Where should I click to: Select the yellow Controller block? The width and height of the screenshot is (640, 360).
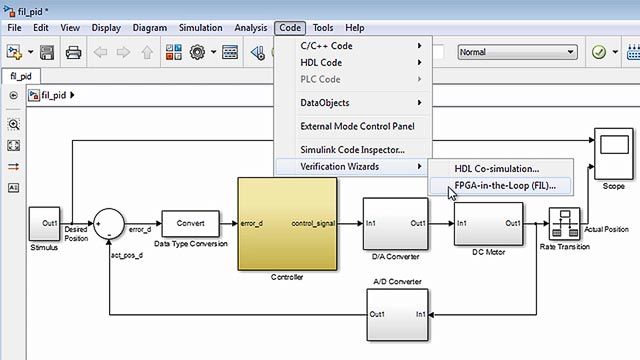click(287, 224)
